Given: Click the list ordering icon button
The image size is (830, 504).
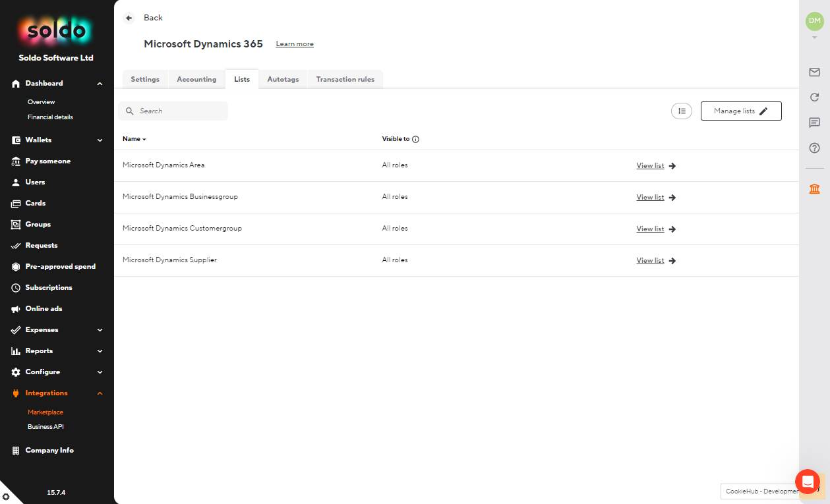Looking at the screenshot, I should coord(682,111).
